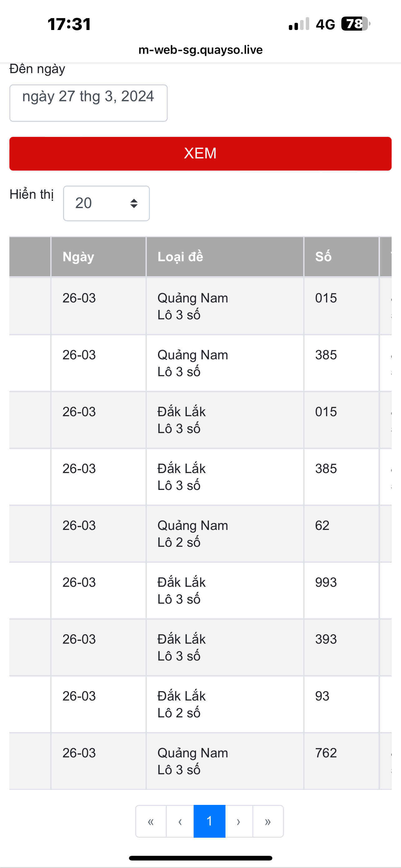The width and height of the screenshot is (401, 868).
Task: Go to first page with « icon
Action: (x=151, y=821)
